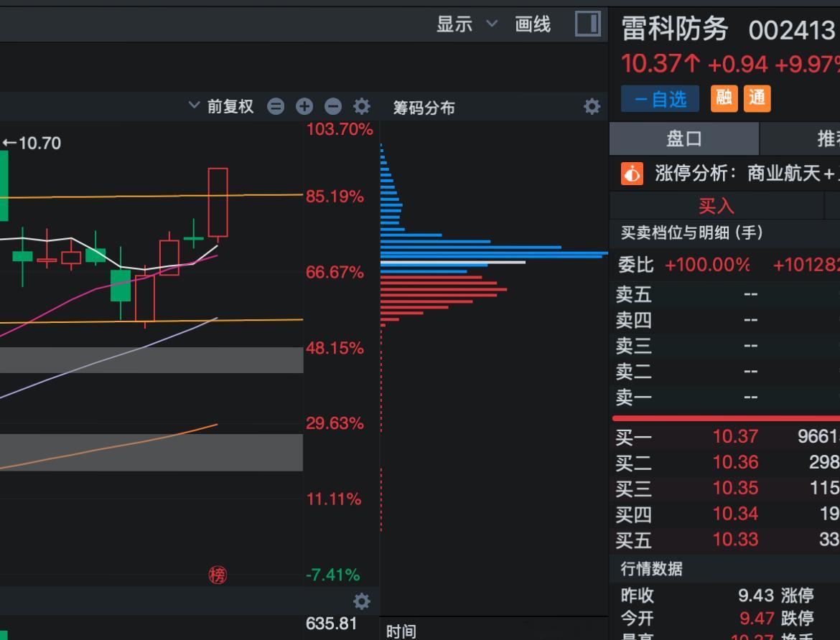Switch to the 盘口 tab
840x640 pixels.
(683, 138)
